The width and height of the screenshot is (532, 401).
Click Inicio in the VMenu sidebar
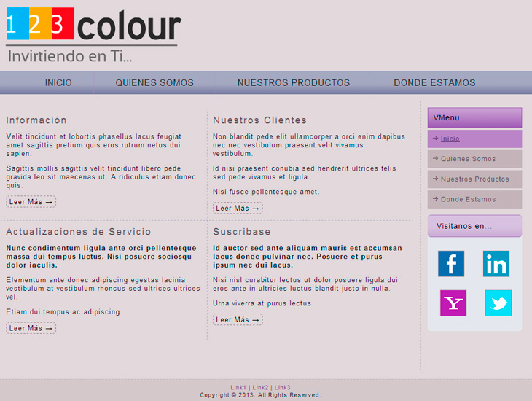tap(450, 139)
